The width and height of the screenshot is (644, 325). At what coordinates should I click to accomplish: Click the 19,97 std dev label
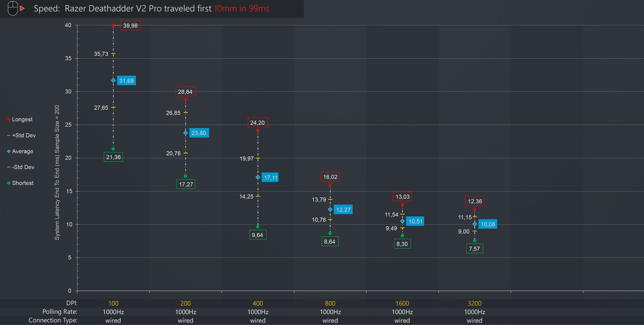pos(247,159)
